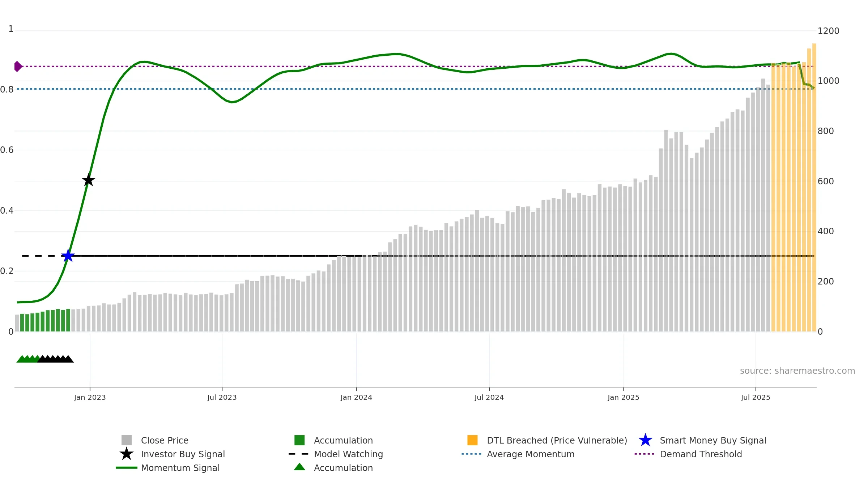
Task: Toggle DTL Breached (Price Vulnerable) legend entry
Action: click(x=557, y=440)
